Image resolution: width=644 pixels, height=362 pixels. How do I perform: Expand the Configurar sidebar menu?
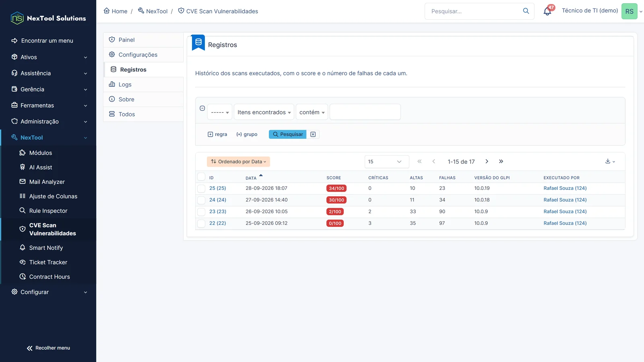48,292
